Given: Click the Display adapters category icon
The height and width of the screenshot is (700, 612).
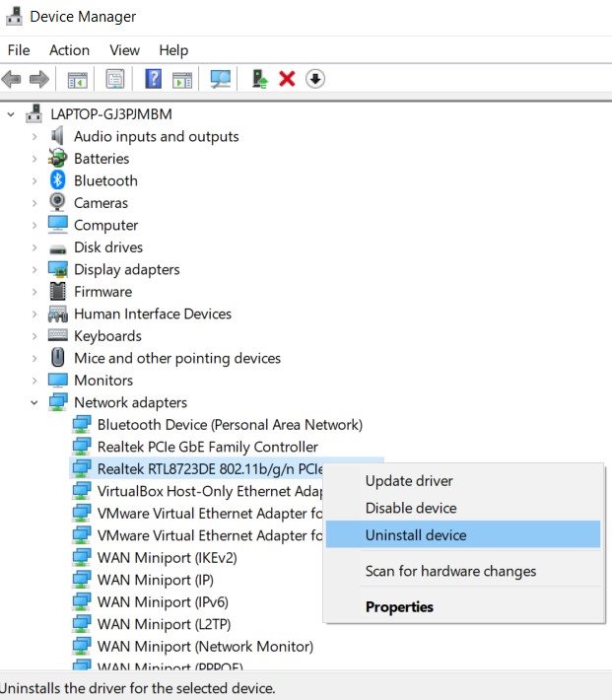Looking at the screenshot, I should [x=57, y=269].
